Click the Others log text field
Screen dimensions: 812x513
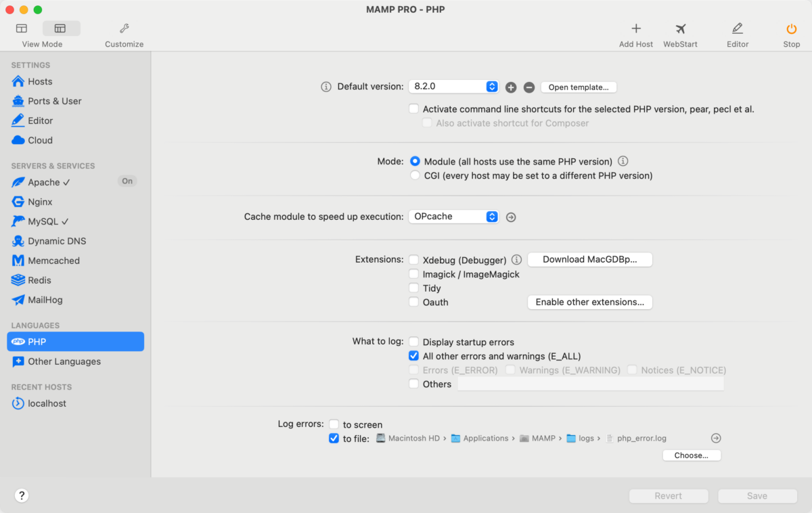click(x=591, y=384)
